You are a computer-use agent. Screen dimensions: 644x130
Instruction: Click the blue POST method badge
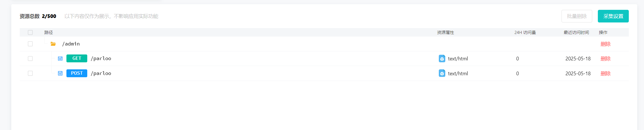point(77,73)
